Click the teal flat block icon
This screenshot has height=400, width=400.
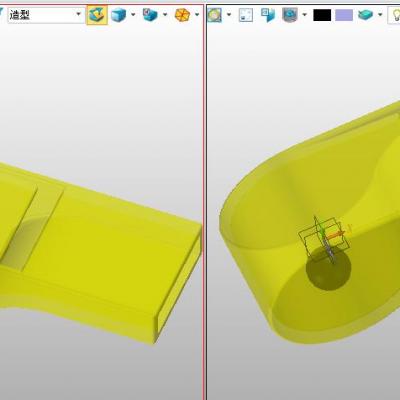pos(365,15)
